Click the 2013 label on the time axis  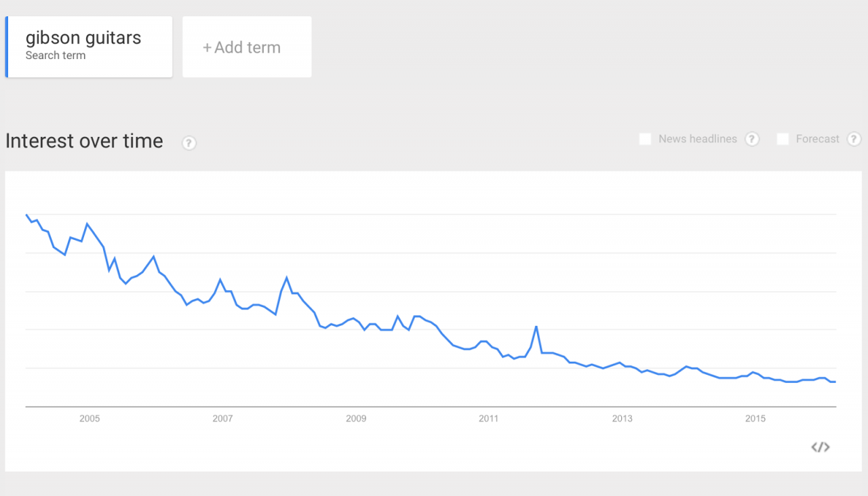pos(623,419)
